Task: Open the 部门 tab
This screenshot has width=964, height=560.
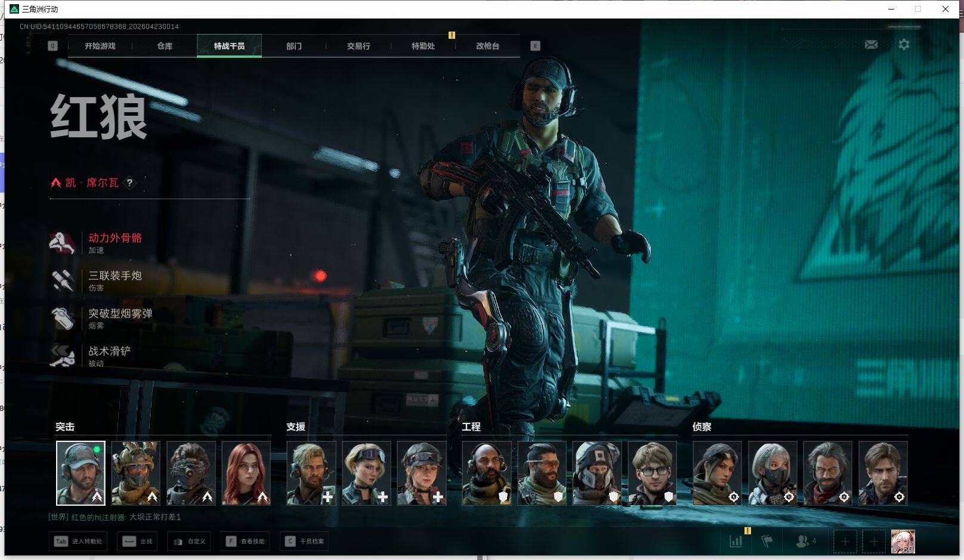Action: click(x=294, y=46)
